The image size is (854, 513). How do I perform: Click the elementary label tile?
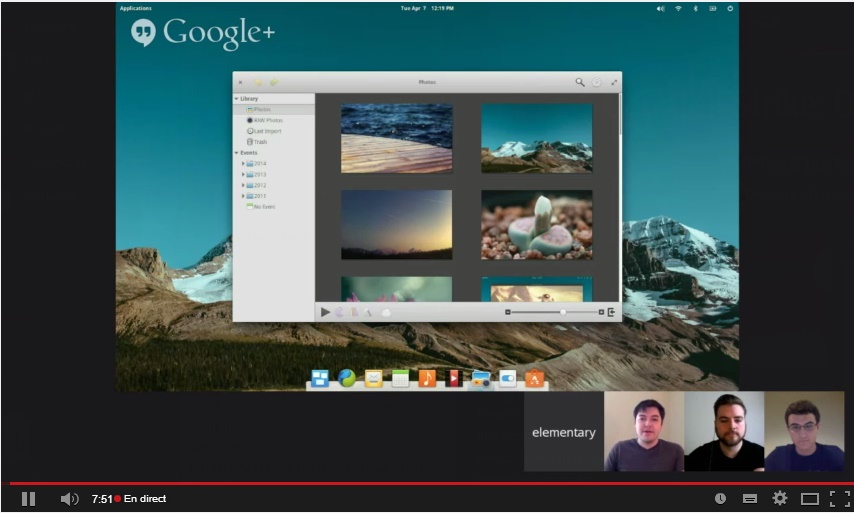[564, 431]
